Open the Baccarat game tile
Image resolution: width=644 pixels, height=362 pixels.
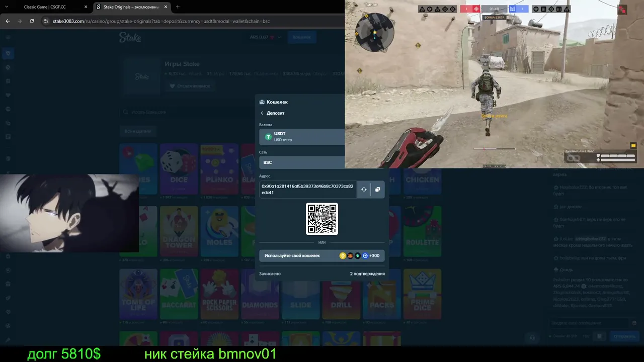click(179, 294)
